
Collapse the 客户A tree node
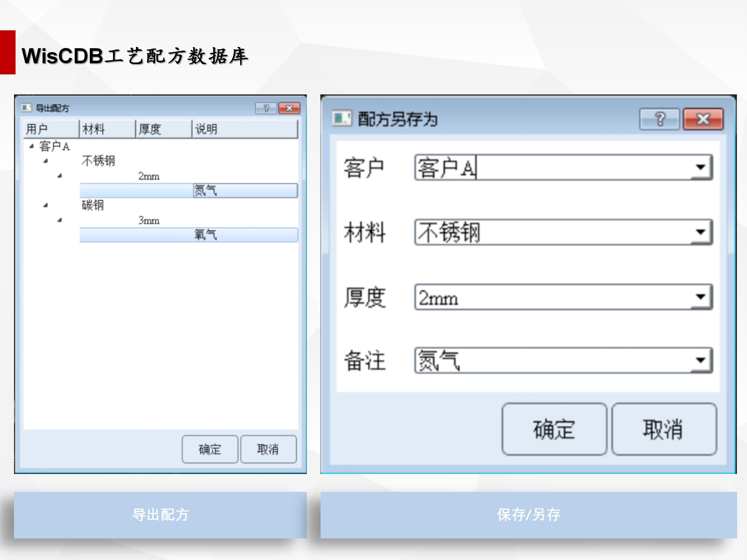pyautogui.click(x=31, y=146)
